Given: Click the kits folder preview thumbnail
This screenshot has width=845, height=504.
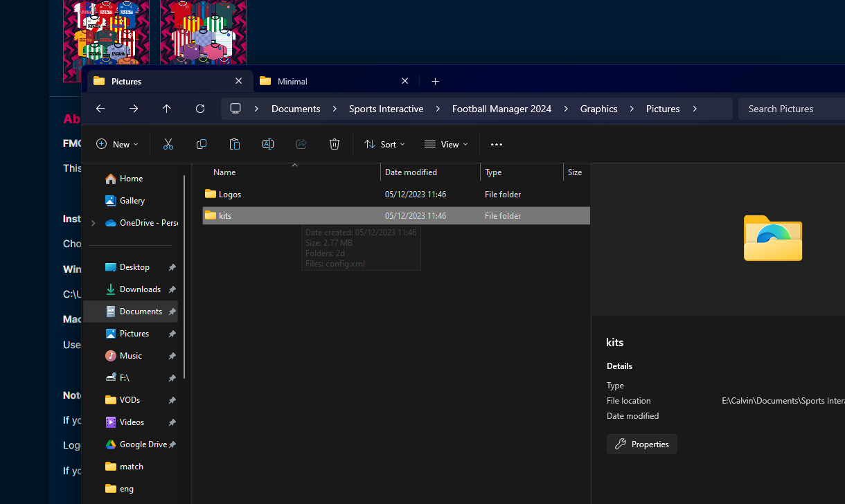Looking at the screenshot, I should tap(773, 238).
